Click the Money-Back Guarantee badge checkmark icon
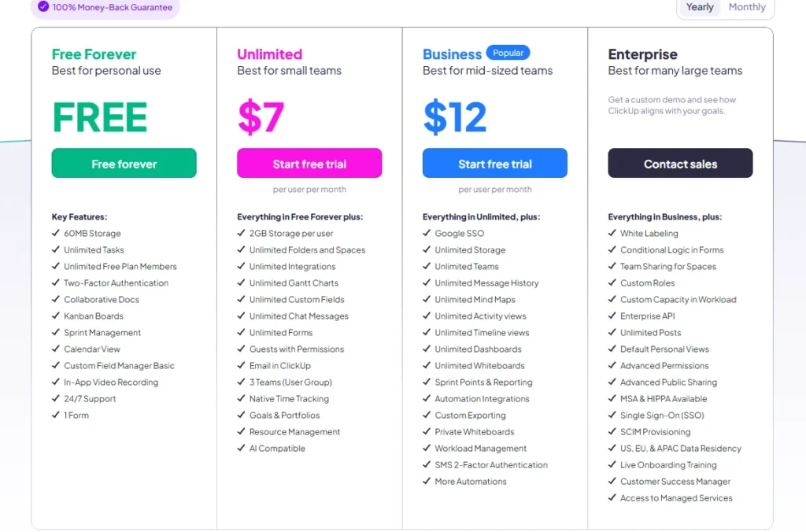806x532 pixels. (43, 6)
